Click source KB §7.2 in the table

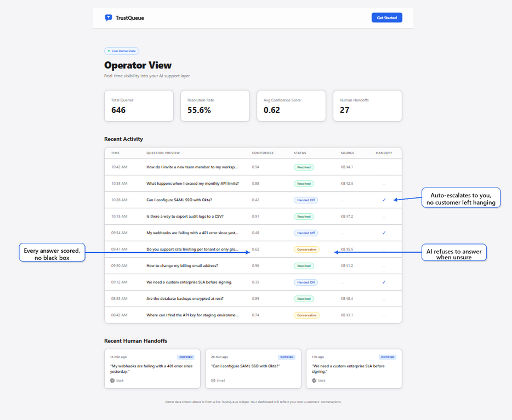(347, 216)
